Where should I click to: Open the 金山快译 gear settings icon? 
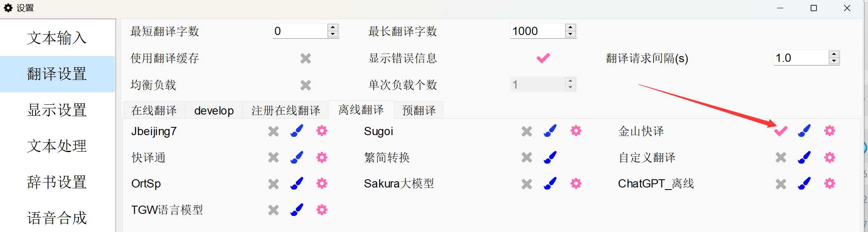[830, 131]
